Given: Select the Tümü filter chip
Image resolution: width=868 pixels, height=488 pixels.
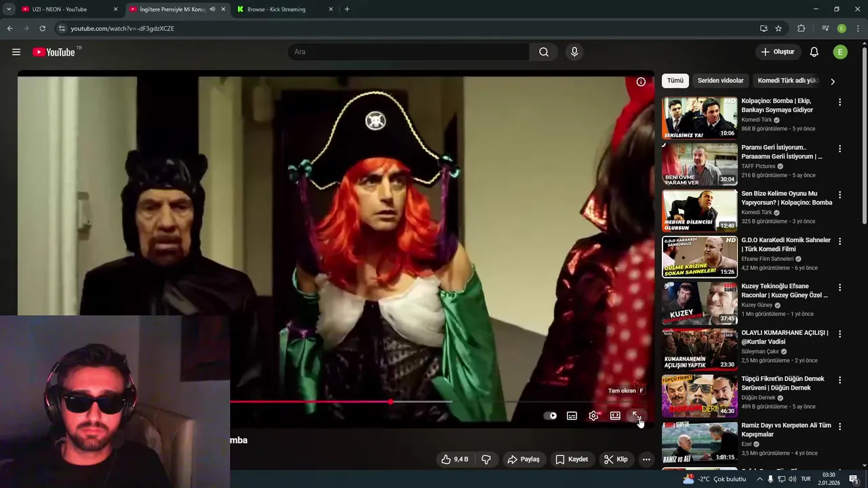Looking at the screenshot, I should pos(675,81).
